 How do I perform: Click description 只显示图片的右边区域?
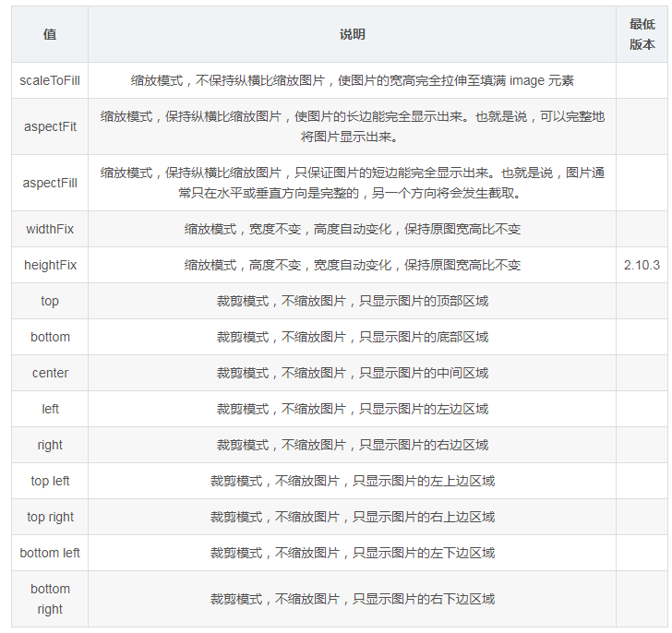tap(353, 445)
